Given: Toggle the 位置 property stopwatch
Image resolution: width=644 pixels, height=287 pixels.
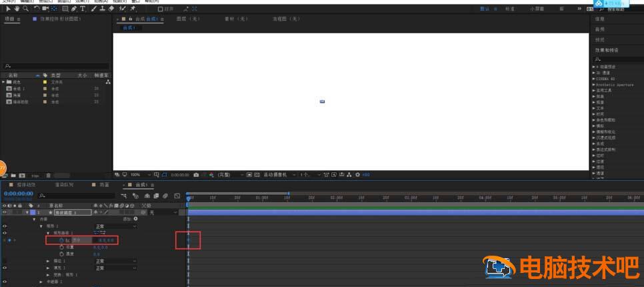Looking at the screenshot, I should click(x=61, y=247).
